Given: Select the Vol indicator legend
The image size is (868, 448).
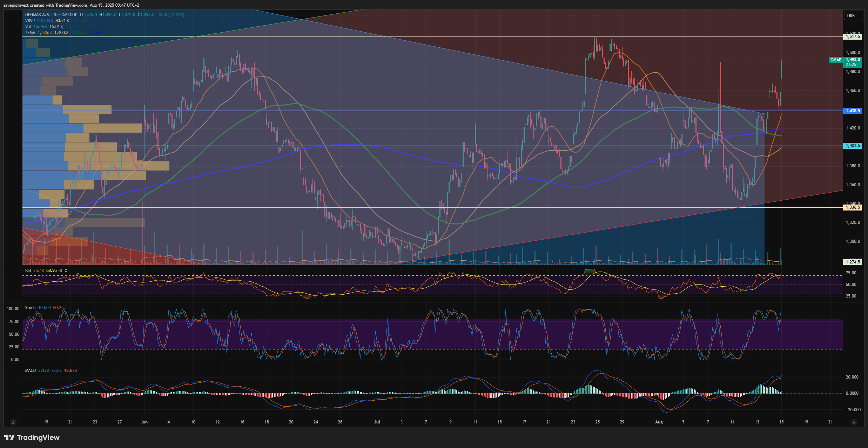Looking at the screenshot, I should pos(28,27).
